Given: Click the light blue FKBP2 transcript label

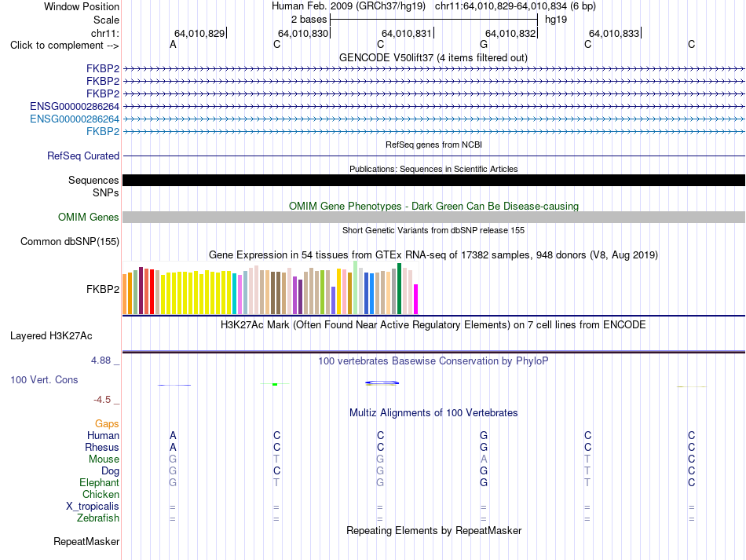Looking at the screenshot, I should pos(103,131).
